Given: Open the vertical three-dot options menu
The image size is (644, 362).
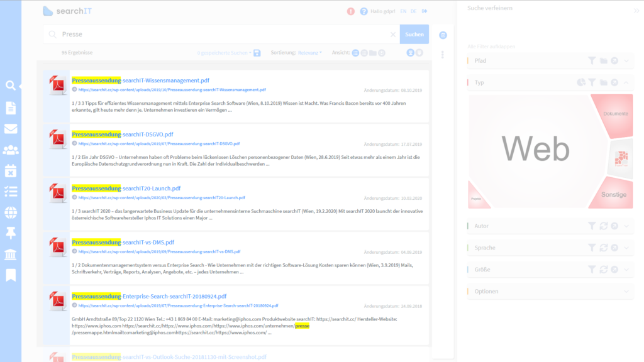Looking at the screenshot, I should pos(442,55).
